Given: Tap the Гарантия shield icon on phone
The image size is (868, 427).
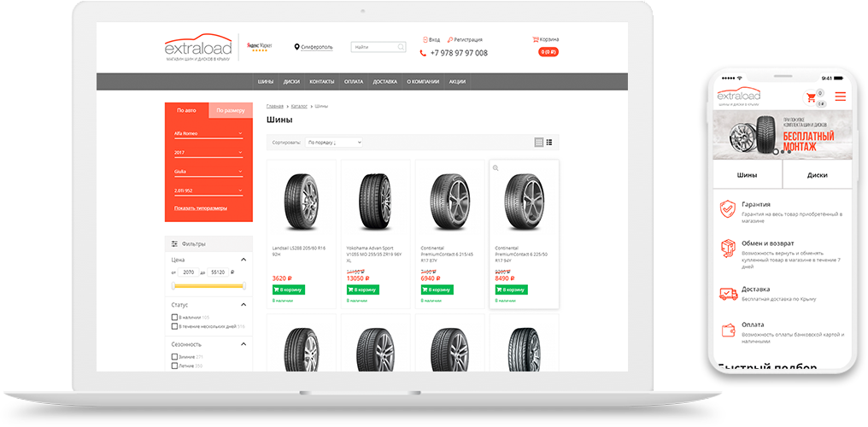Looking at the screenshot, I should pyautogui.click(x=727, y=210).
